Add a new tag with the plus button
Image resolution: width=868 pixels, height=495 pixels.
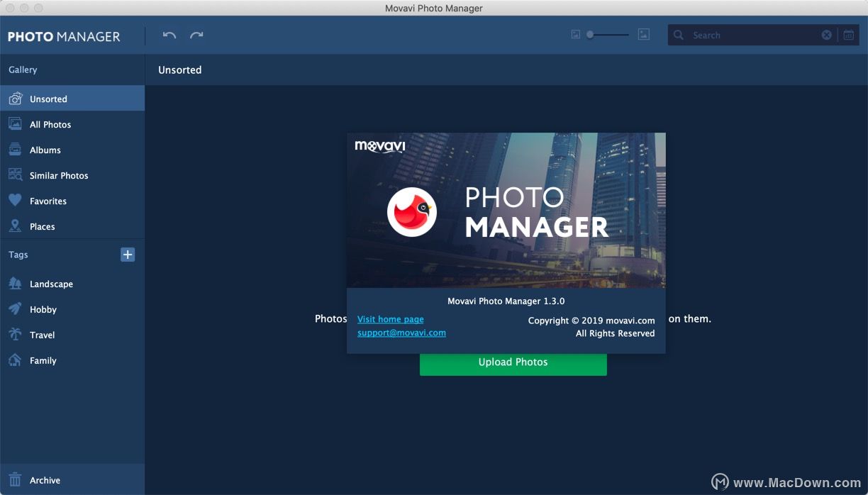[x=128, y=255]
